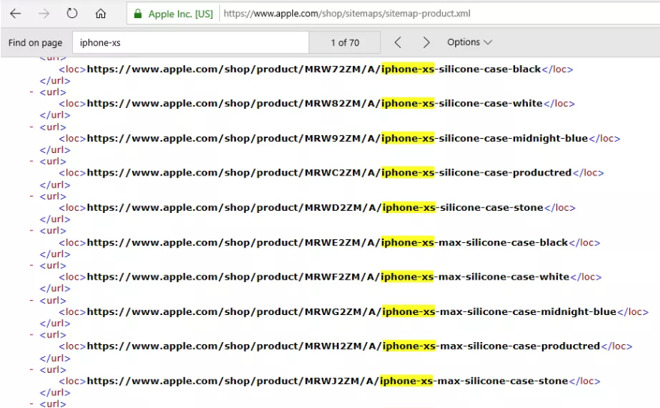Collapse url node above xs-silicone-case-stone
The width and height of the screenshot is (660, 408).
coord(32,196)
